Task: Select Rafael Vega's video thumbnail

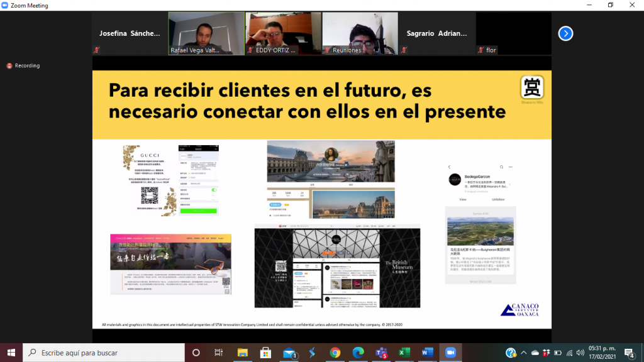Action: (x=206, y=33)
